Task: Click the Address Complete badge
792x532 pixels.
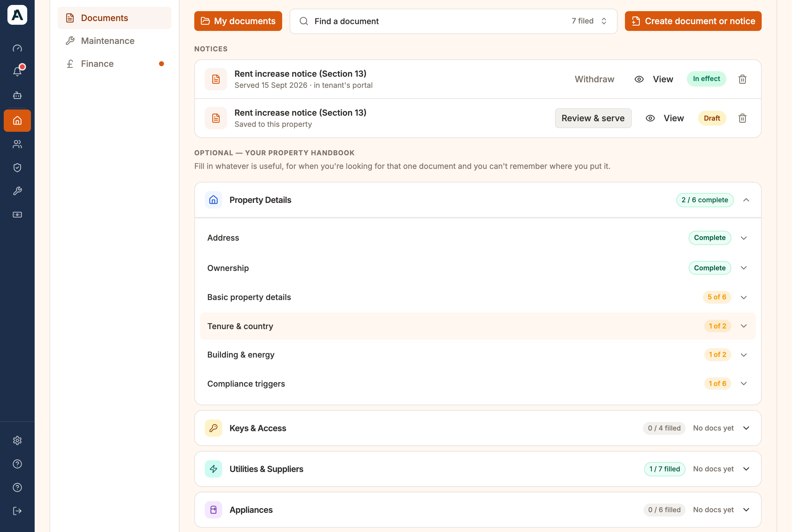Action: [709, 238]
